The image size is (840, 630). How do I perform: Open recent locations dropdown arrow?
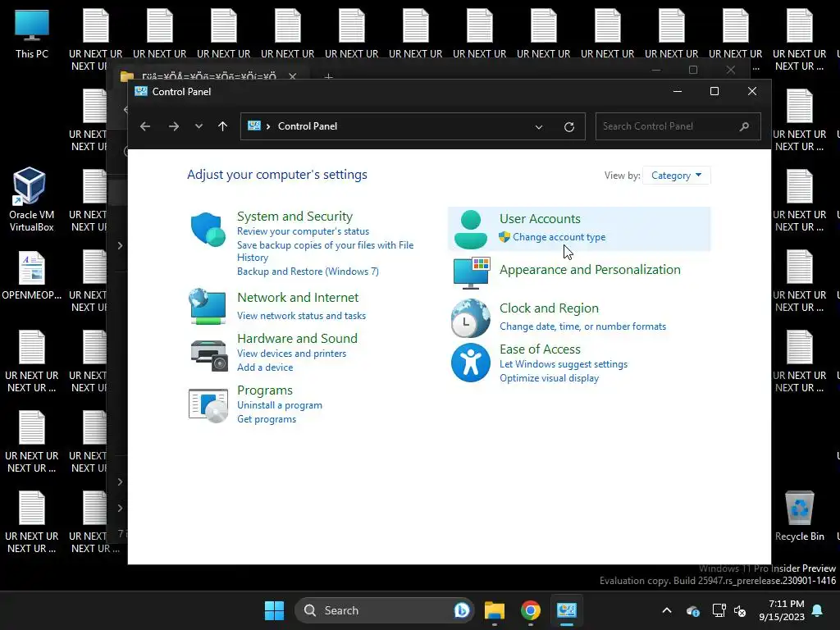[199, 126]
